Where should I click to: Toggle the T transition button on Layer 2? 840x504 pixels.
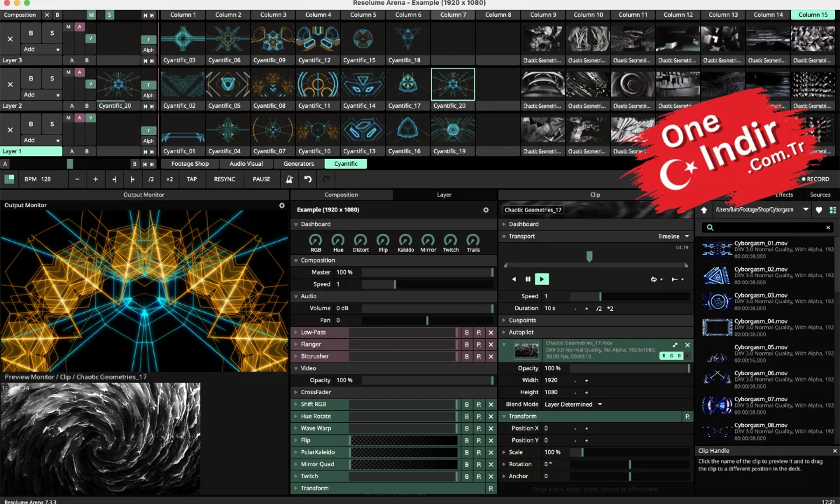tap(148, 85)
